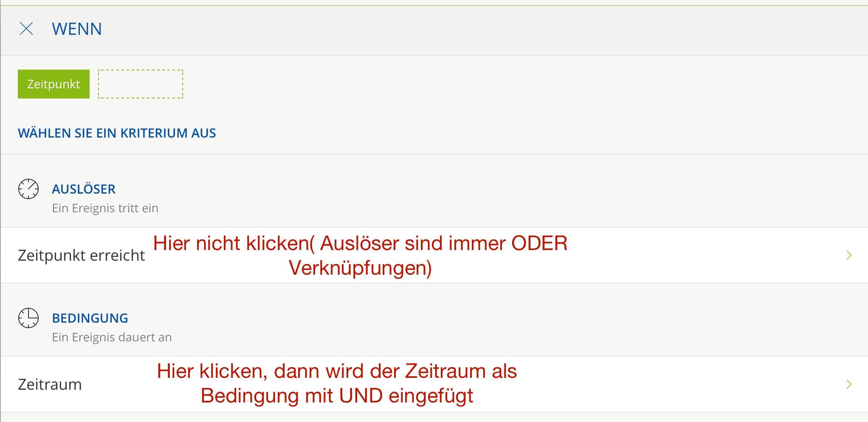The image size is (868, 422).
Task: Open the Zeitraum entry
Action: tap(50, 385)
